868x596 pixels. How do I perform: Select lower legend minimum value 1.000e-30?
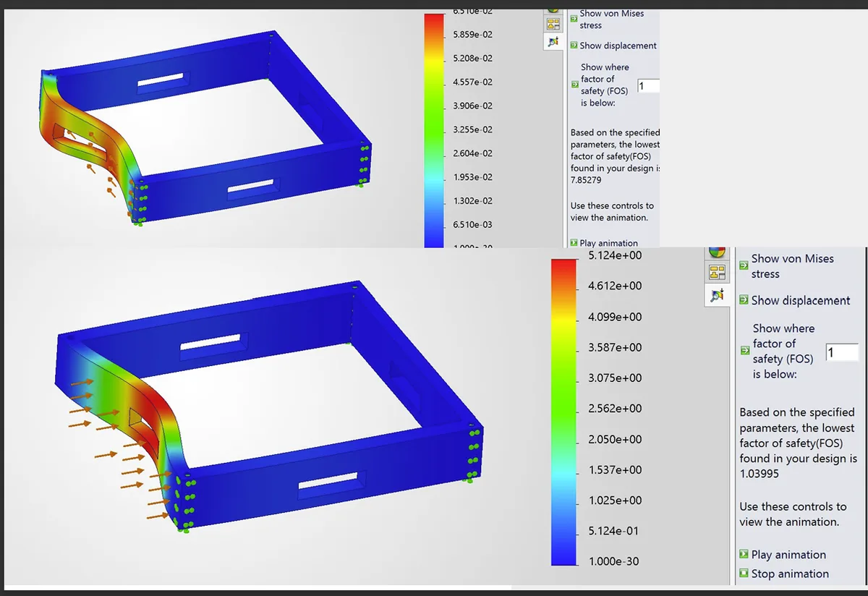coord(615,561)
